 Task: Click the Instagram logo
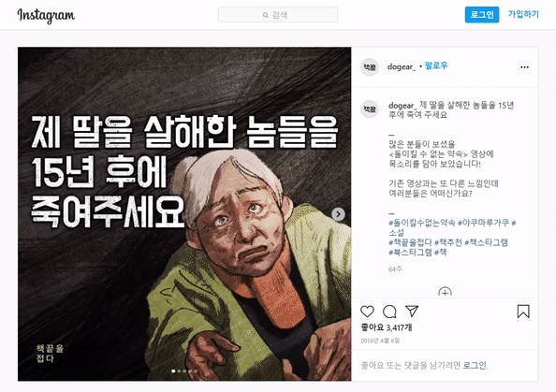coord(46,16)
